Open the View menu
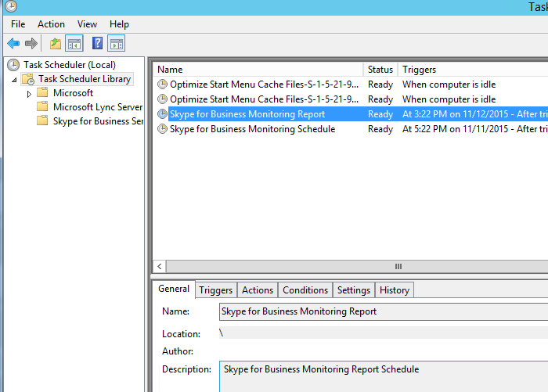 coord(87,24)
